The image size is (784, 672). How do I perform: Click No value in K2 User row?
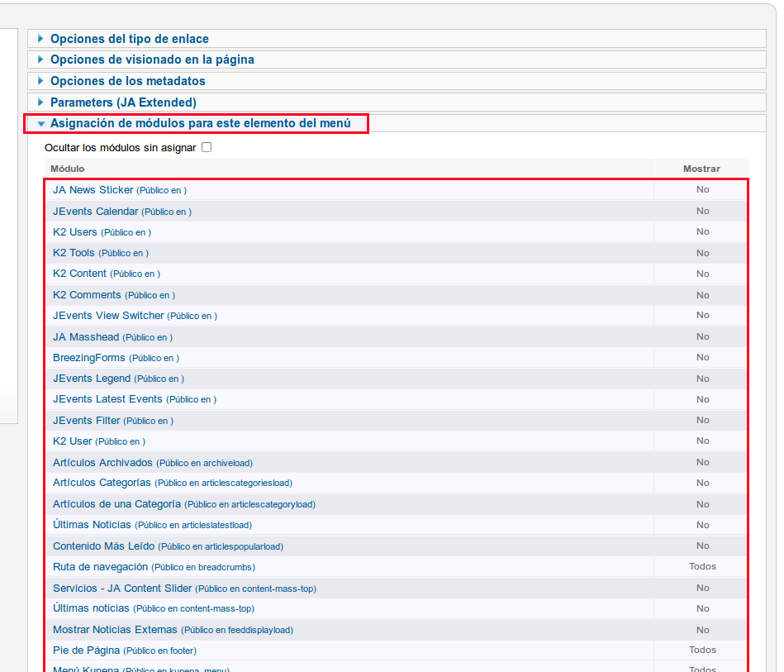(x=703, y=441)
